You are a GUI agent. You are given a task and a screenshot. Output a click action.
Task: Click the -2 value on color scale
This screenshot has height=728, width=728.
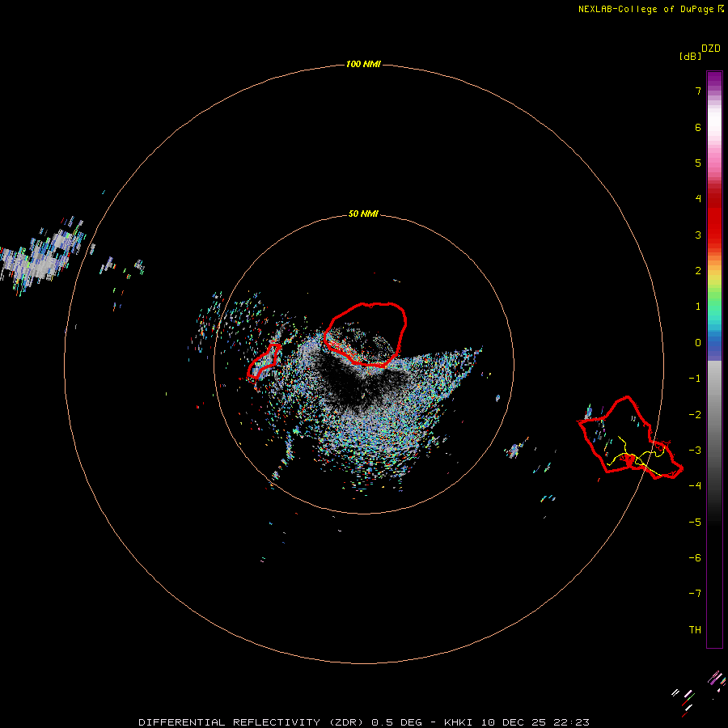pyautogui.click(x=695, y=415)
